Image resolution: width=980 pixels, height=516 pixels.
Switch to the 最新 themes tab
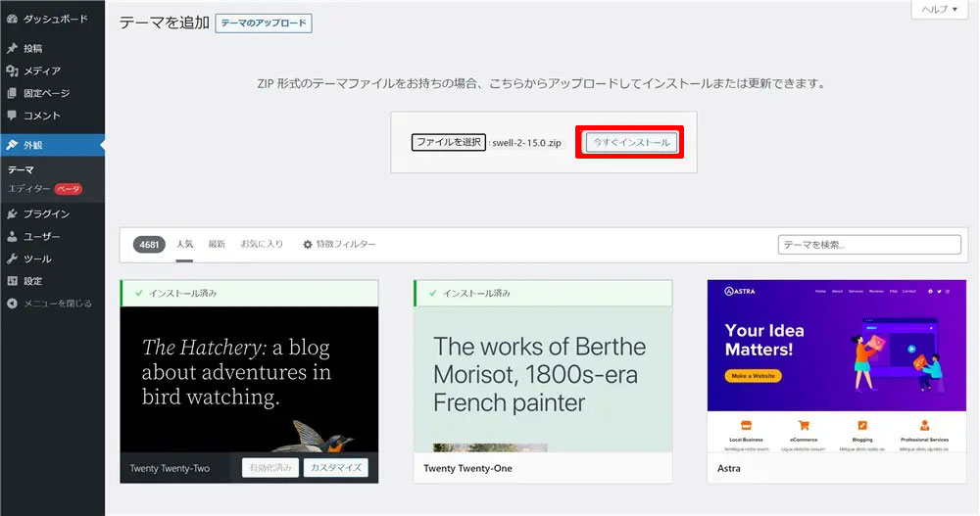[x=217, y=244]
